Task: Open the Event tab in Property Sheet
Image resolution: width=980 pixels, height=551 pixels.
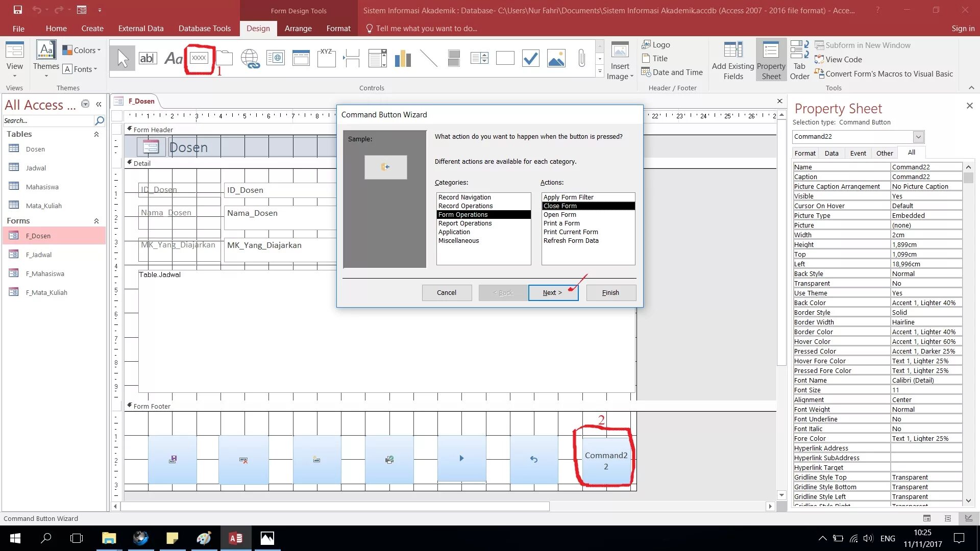Action: click(857, 153)
